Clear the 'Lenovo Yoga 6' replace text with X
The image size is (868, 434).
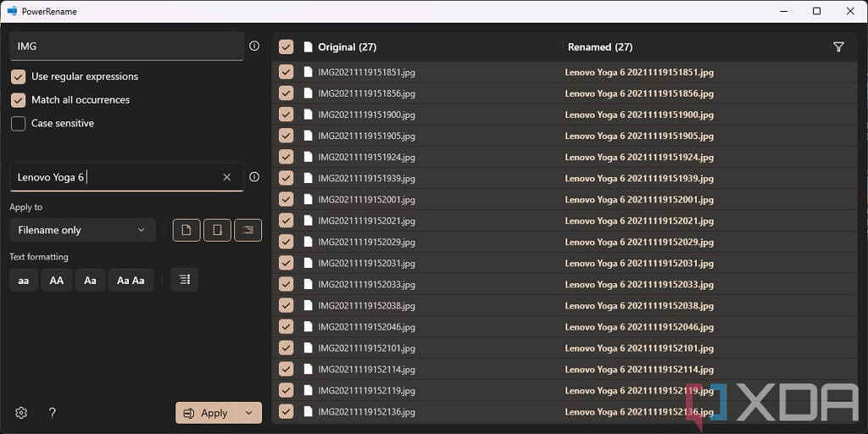coord(226,177)
